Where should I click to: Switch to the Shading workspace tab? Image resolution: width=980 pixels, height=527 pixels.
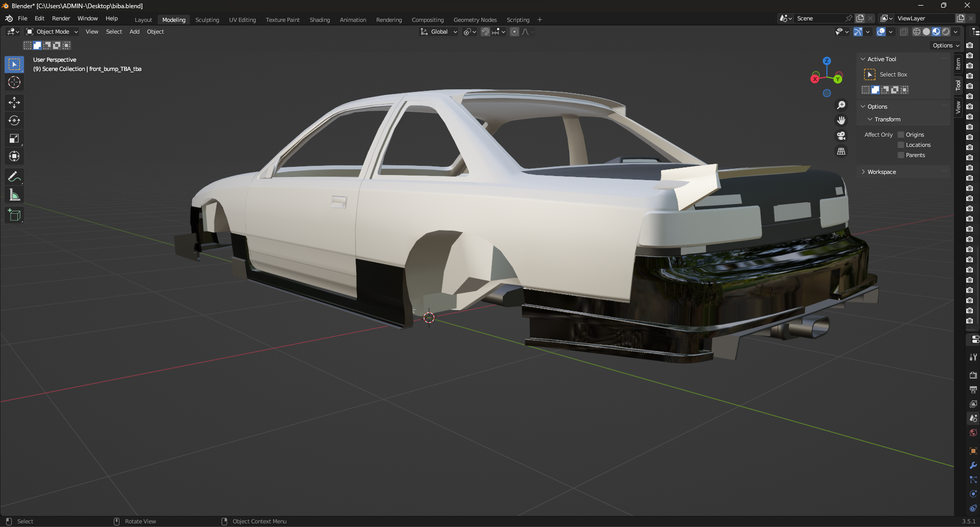pyautogui.click(x=320, y=20)
